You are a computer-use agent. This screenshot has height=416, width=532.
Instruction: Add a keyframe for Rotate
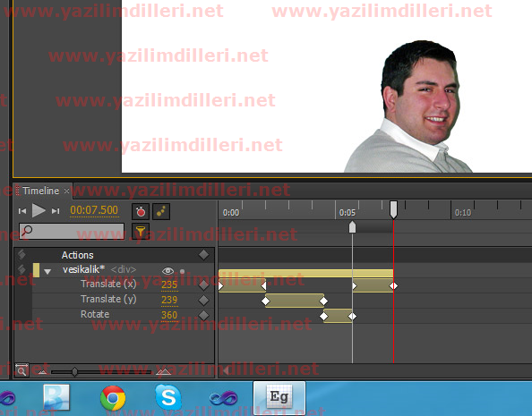(203, 315)
